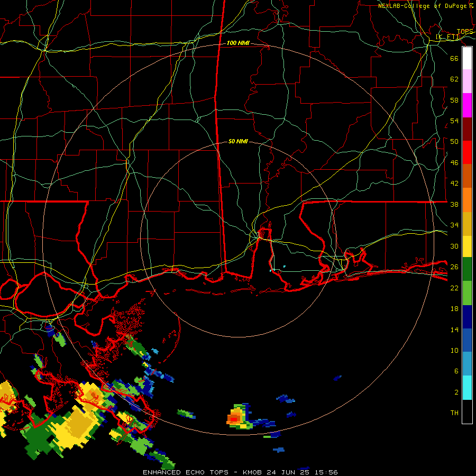Click the '50' legend value

(x=454, y=142)
